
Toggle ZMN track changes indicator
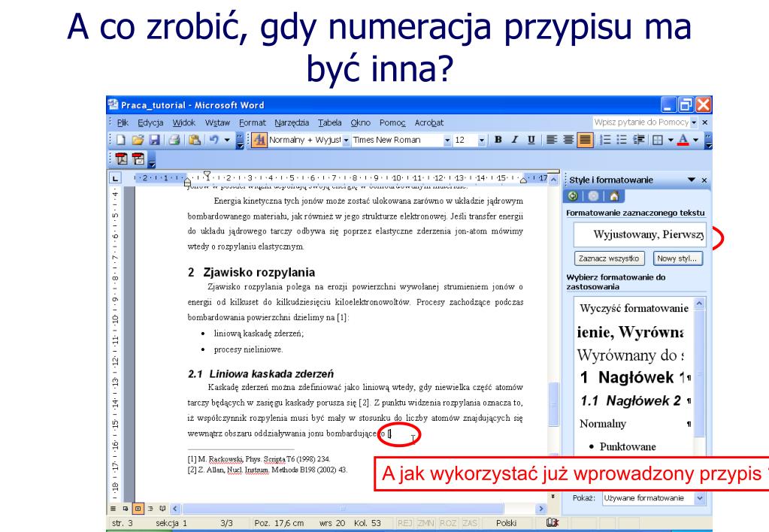tap(425, 523)
